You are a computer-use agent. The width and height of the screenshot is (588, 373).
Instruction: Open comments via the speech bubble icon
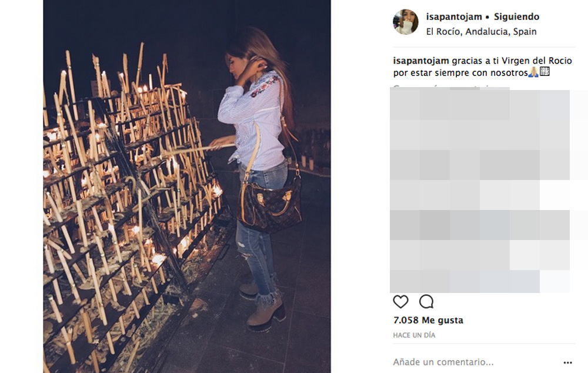426,301
